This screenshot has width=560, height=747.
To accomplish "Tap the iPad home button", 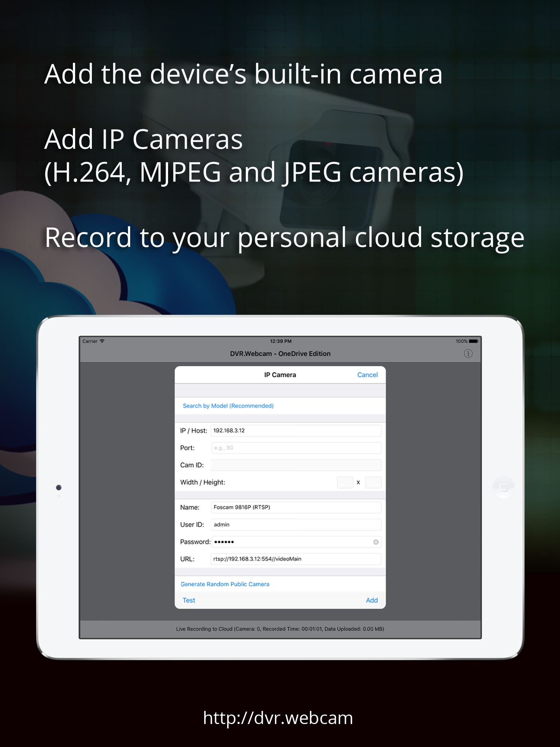I will (x=503, y=487).
